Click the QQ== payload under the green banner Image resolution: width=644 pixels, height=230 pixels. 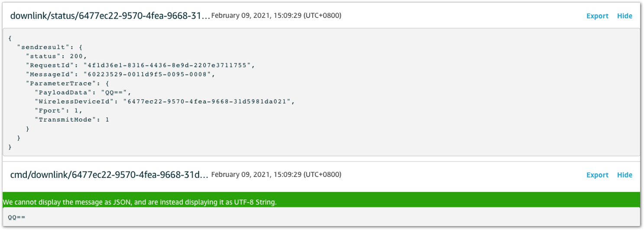pyautogui.click(x=17, y=217)
